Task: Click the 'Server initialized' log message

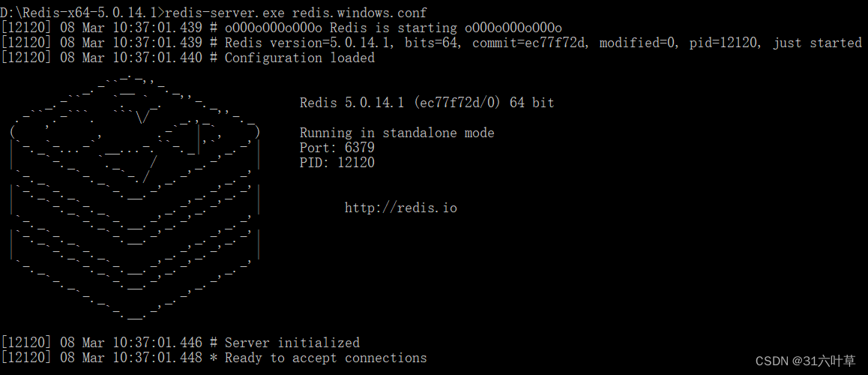Action: [292, 343]
